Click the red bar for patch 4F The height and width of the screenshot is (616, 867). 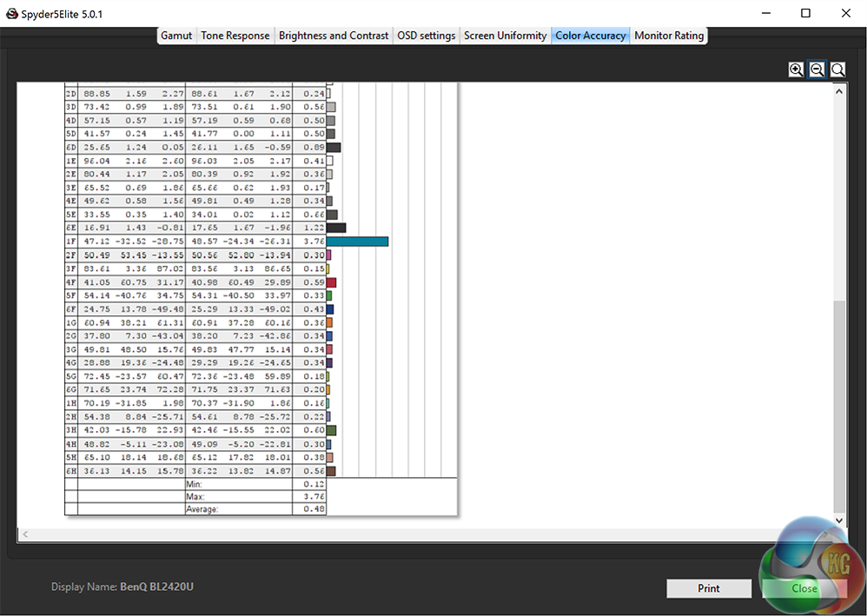tap(331, 282)
